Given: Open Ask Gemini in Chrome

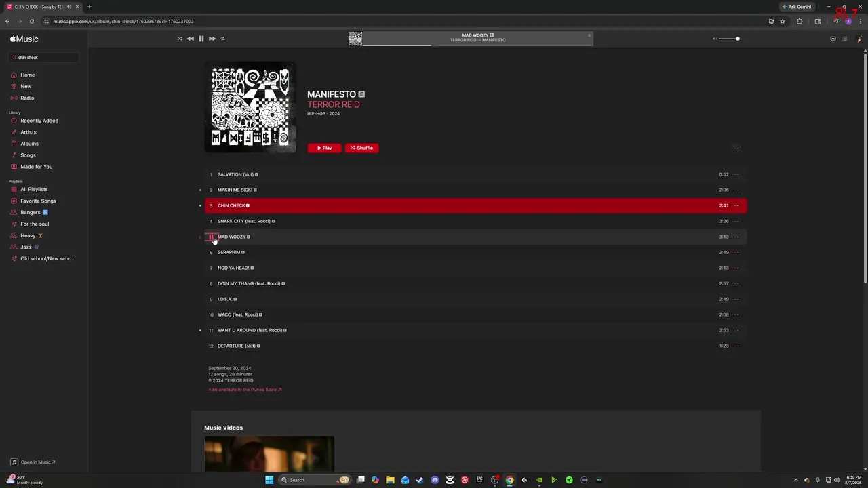Looking at the screenshot, I should tap(797, 7).
